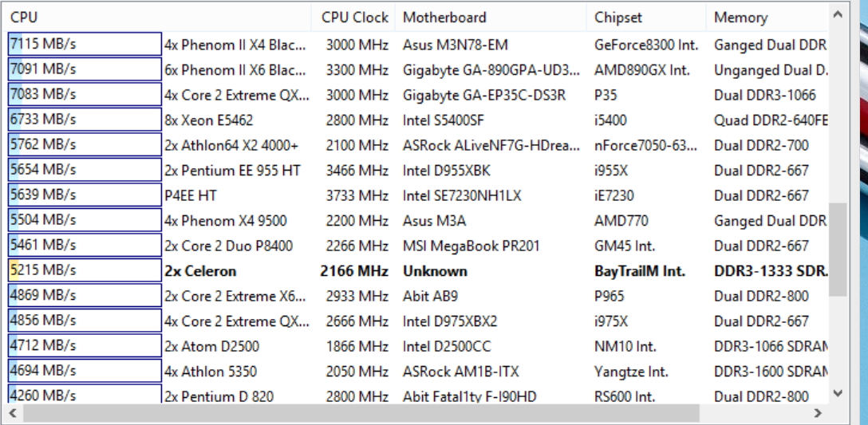The width and height of the screenshot is (868, 425).
Task: Click the 7083 MB/s score bar
Action: click(x=85, y=94)
